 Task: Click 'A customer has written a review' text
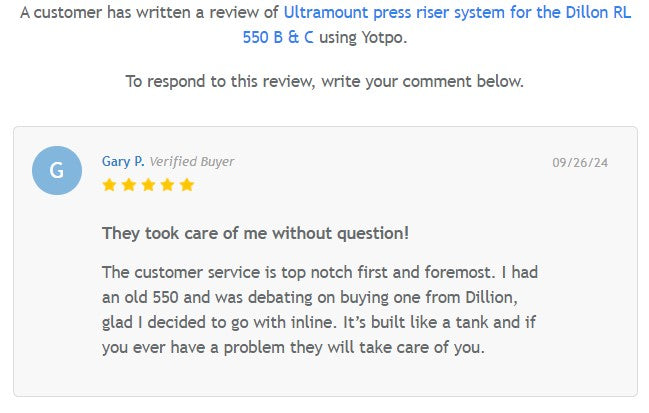(x=150, y=15)
